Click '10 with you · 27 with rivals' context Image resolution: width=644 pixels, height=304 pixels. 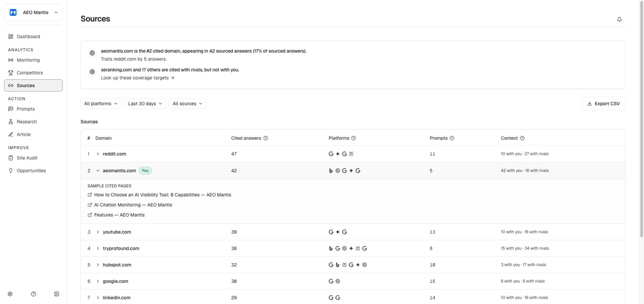point(525,154)
